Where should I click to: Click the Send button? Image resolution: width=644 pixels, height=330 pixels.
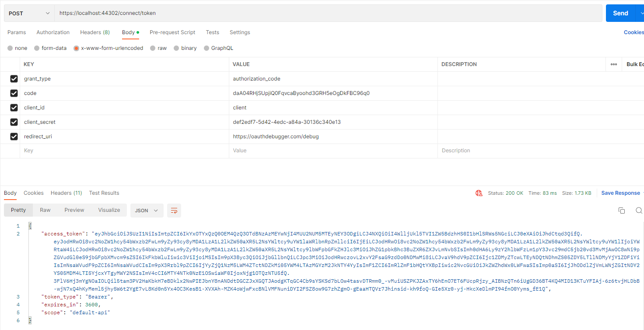(x=620, y=13)
